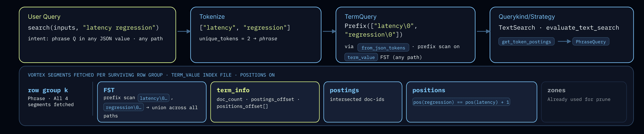Image resolution: width=644 pixels, height=134 pixels.
Task: Click the pos(regression) == pos(latency) + 1 chip
Action: pyautogui.click(x=461, y=102)
